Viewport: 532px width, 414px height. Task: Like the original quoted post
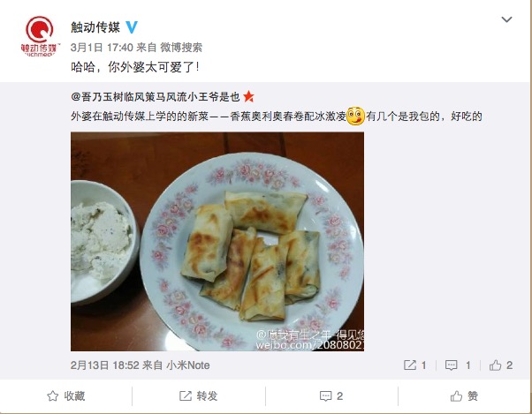(501, 365)
